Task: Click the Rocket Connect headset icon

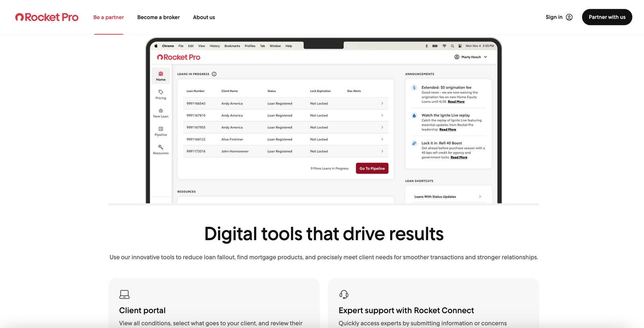Action: coord(344,295)
